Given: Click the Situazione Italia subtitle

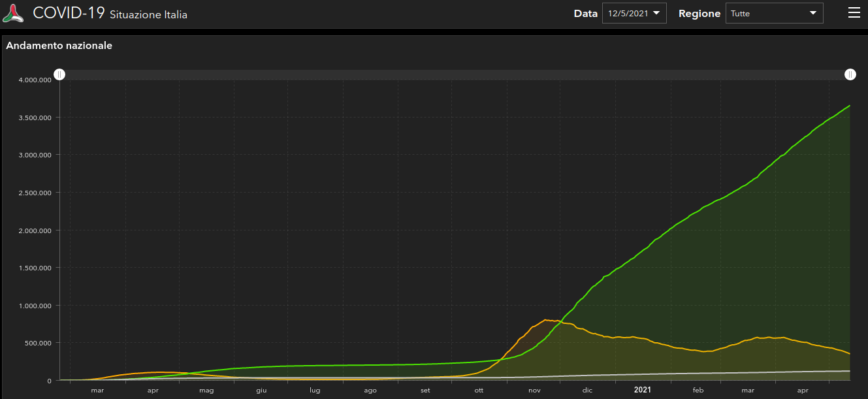Looking at the screenshot, I should pos(148,14).
